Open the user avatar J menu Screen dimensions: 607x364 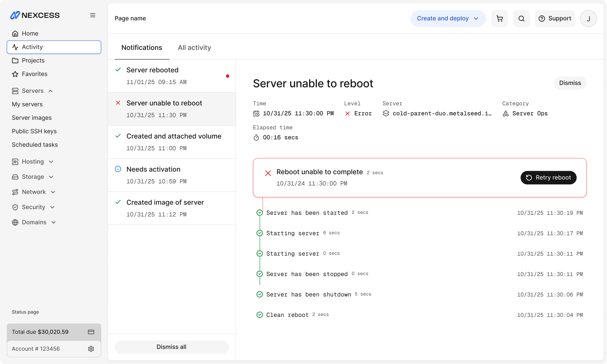pyautogui.click(x=588, y=19)
